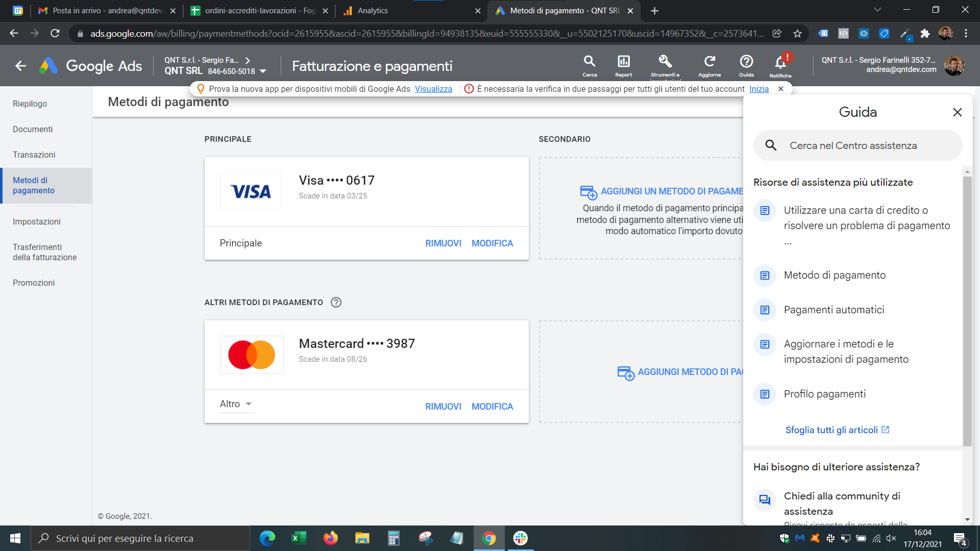The width and height of the screenshot is (980, 551).
Task: Click the help question mark next to Altri metodi di pagamento
Action: pos(336,303)
